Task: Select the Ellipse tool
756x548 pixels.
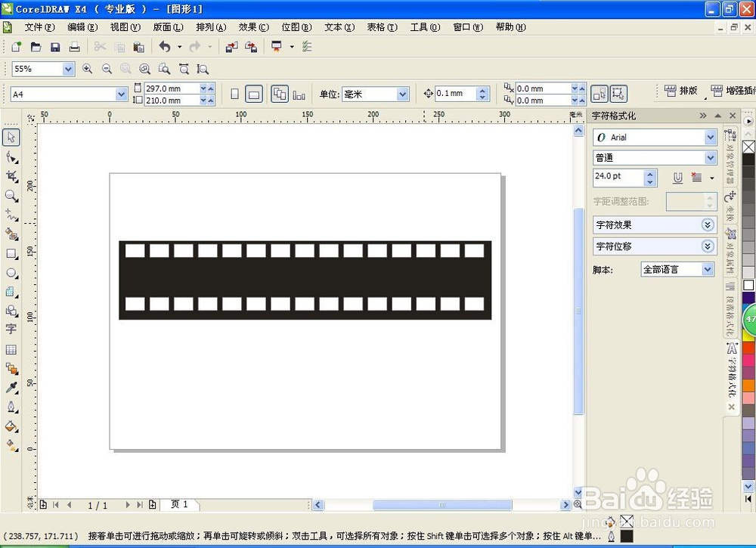Action: click(x=11, y=273)
